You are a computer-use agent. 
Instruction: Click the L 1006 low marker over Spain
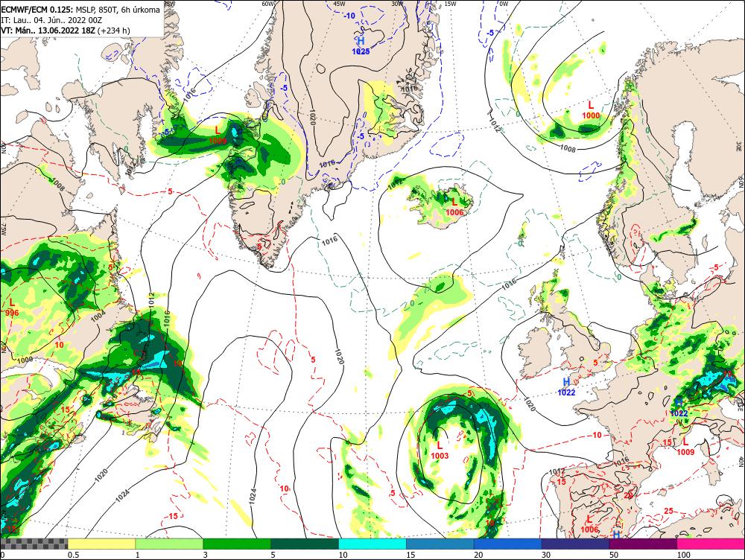click(589, 524)
